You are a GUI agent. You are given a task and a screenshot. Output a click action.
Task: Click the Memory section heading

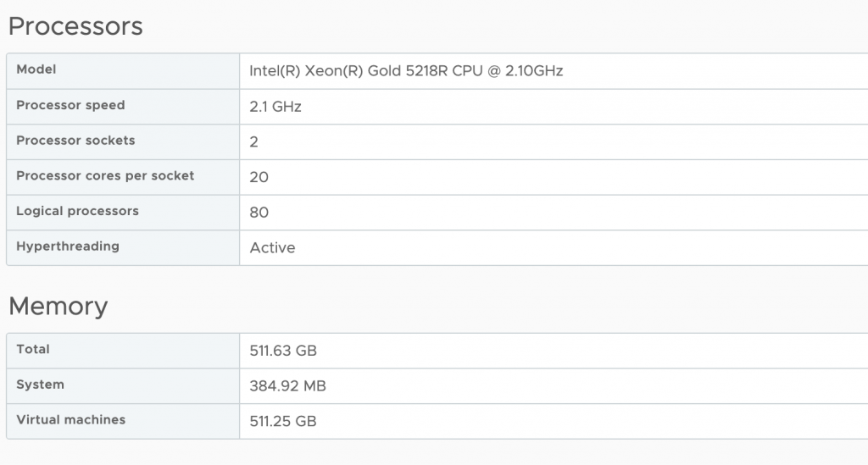point(58,306)
